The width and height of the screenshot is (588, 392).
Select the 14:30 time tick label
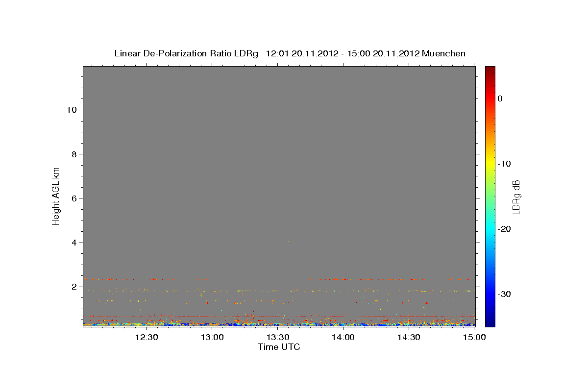pyautogui.click(x=409, y=337)
